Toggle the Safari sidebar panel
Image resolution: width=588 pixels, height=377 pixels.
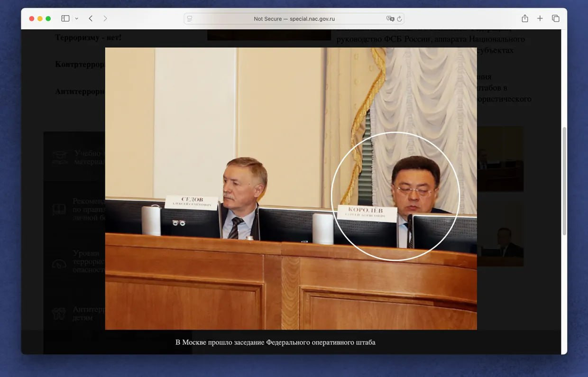[65, 18]
